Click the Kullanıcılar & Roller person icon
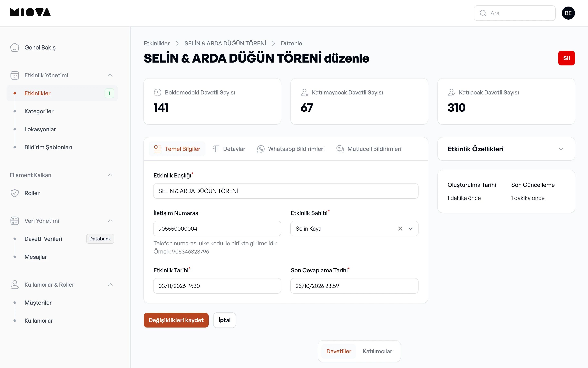Viewport: 588px width, 368px height. (14, 285)
